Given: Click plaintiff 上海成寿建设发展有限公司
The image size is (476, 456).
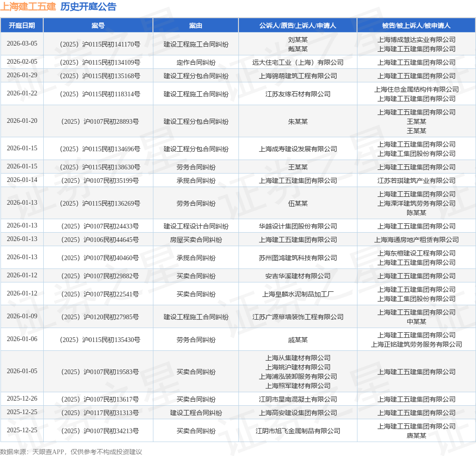Looking at the screenshot, I should point(298,149).
